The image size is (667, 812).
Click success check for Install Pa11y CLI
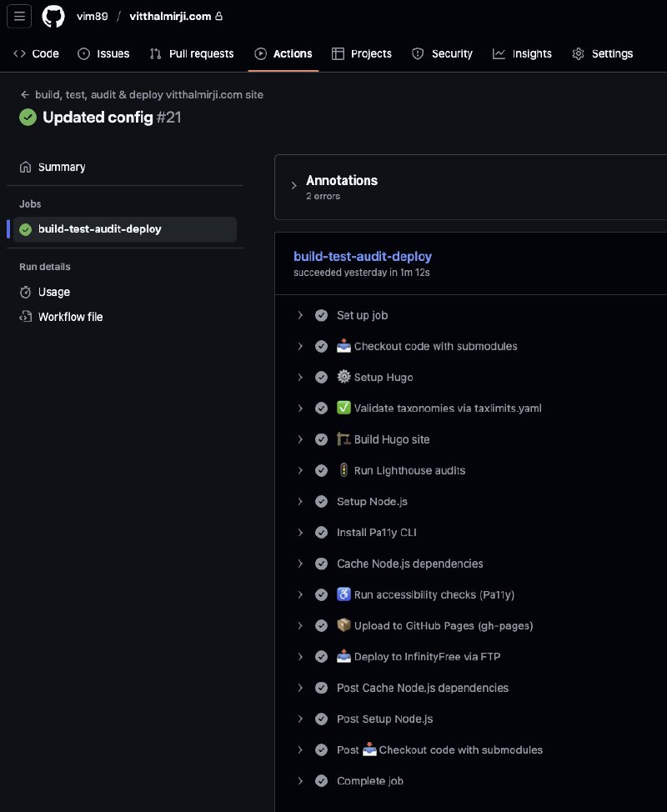tap(321, 533)
